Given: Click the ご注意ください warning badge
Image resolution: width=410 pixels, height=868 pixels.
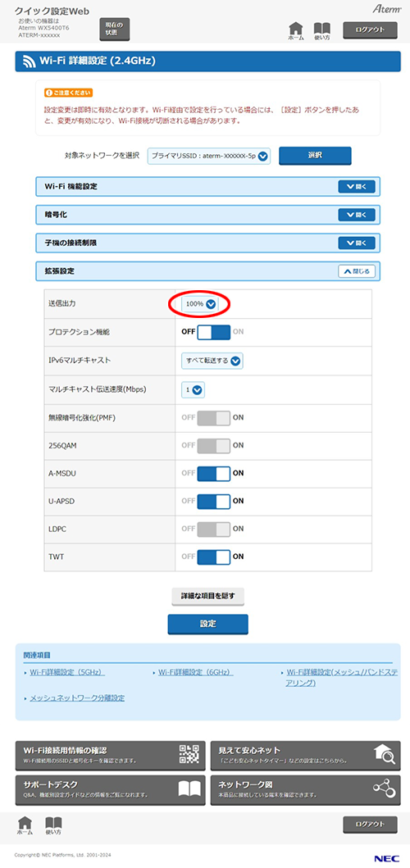Looking at the screenshot, I should pos(69,93).
